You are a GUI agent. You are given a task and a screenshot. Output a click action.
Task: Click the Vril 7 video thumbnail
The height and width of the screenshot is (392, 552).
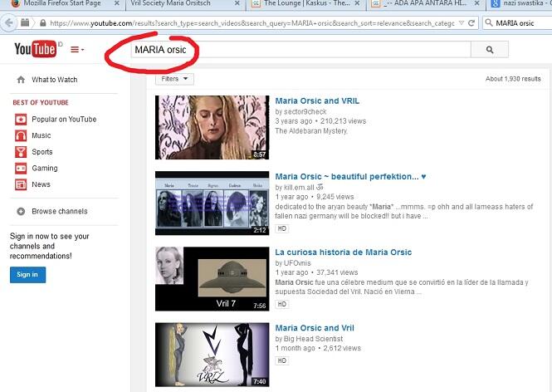(x=212, y=279)
